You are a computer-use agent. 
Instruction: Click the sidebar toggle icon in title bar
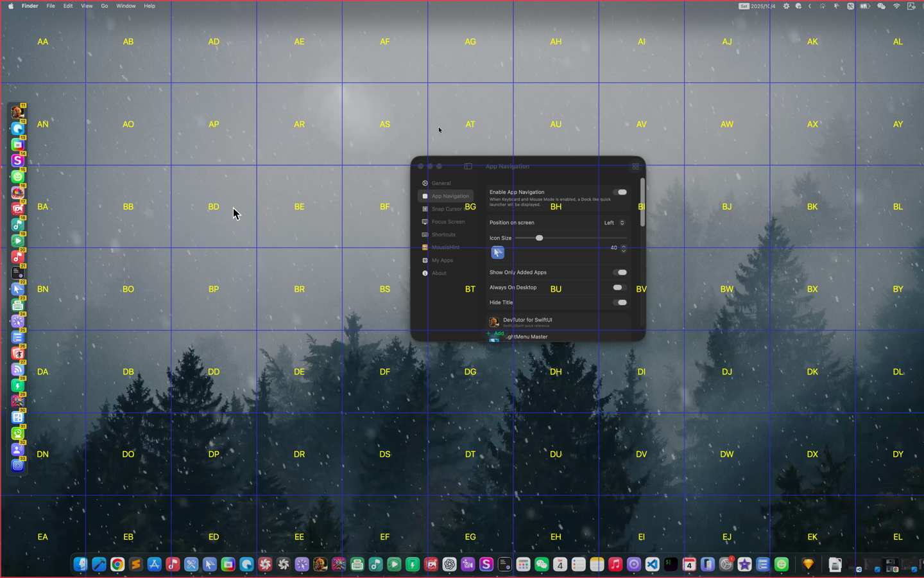click(x=468, y=166)
